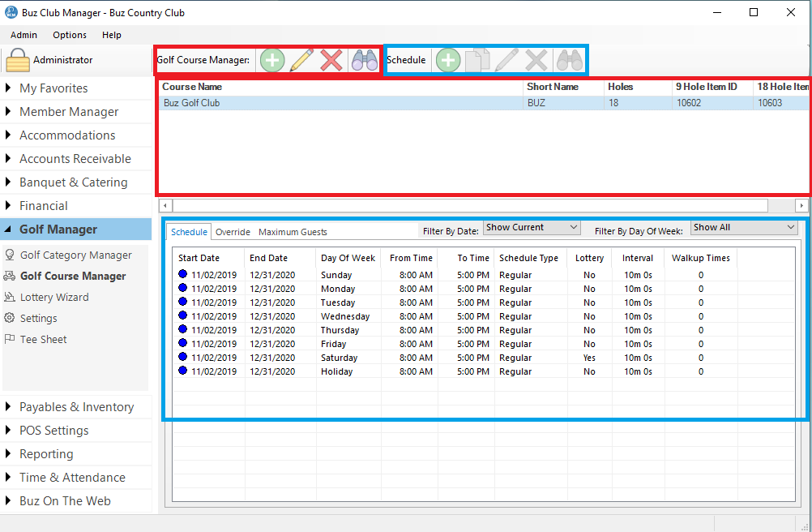This screenshot has height=532, width=812.
Task: Click the red X delete course icon
Action: pos(331,60)
